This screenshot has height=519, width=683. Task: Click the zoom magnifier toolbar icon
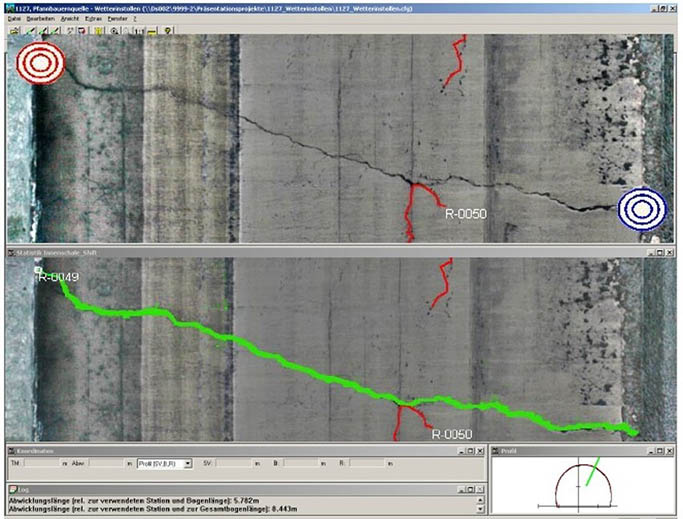click(116, 30)
